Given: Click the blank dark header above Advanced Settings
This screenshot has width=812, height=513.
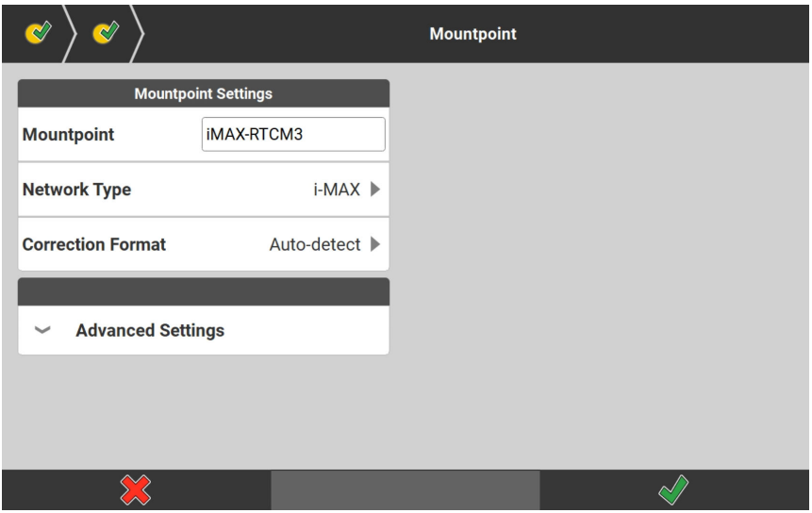Looking at the screenshot, I should [x=204, y=291].
